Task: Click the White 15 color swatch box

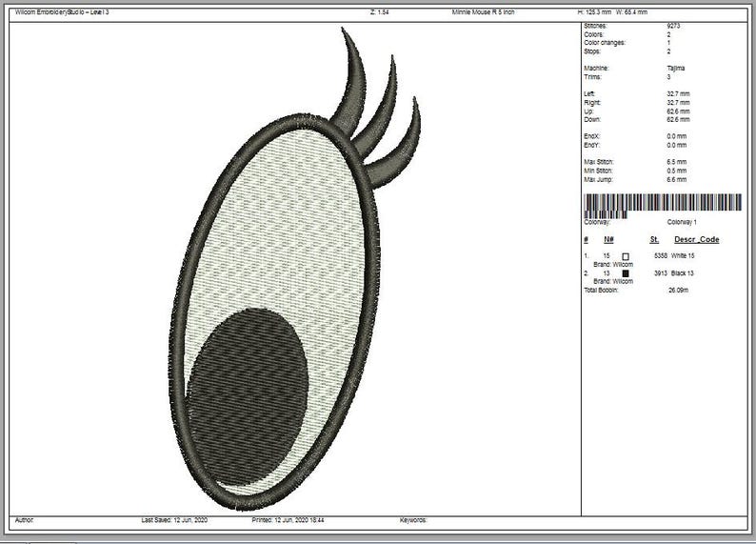Action: tap(626, 256)
